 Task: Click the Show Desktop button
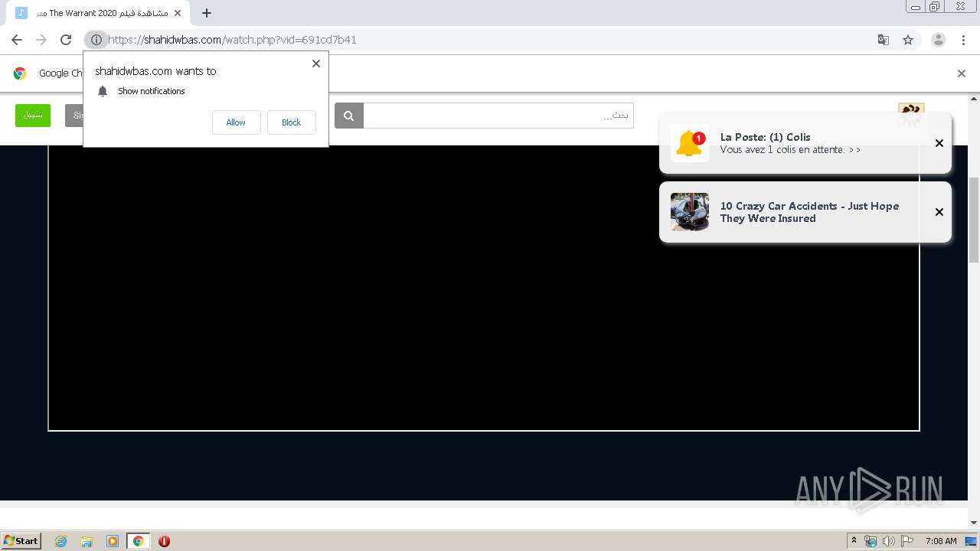point(972,541)
